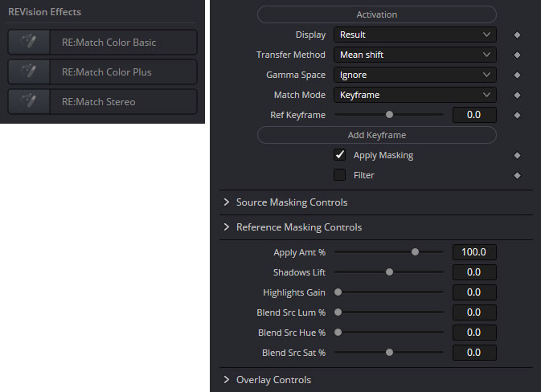
Task: Click the Transfer Method label
Action: [291, 55]
